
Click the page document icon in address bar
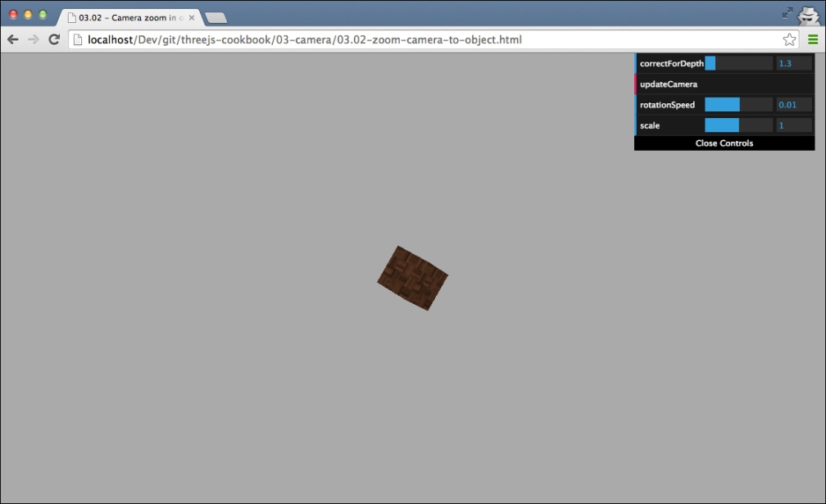click(x=77, y=39)
